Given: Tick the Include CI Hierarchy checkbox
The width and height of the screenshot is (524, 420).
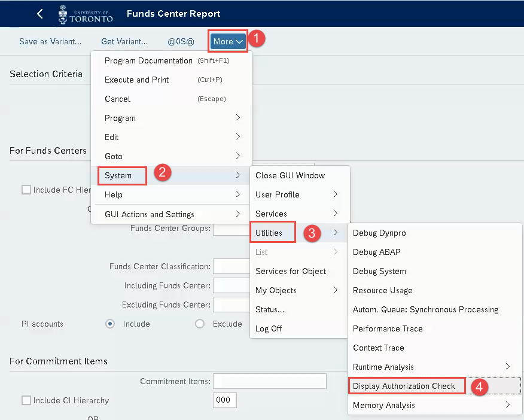Looking at the screenshot, I should pyautogui.click(x=26, y=400).
